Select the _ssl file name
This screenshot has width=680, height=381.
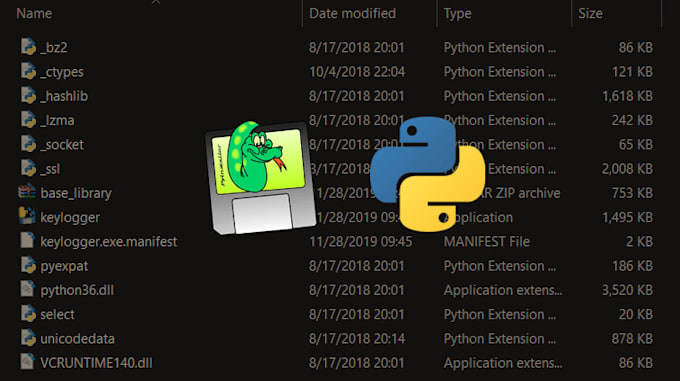(x=50, y=169)
